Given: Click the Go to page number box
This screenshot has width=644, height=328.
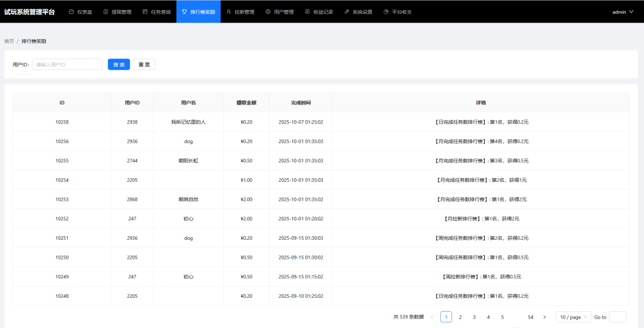Looking at the screenshot, I should click(618, 317).
